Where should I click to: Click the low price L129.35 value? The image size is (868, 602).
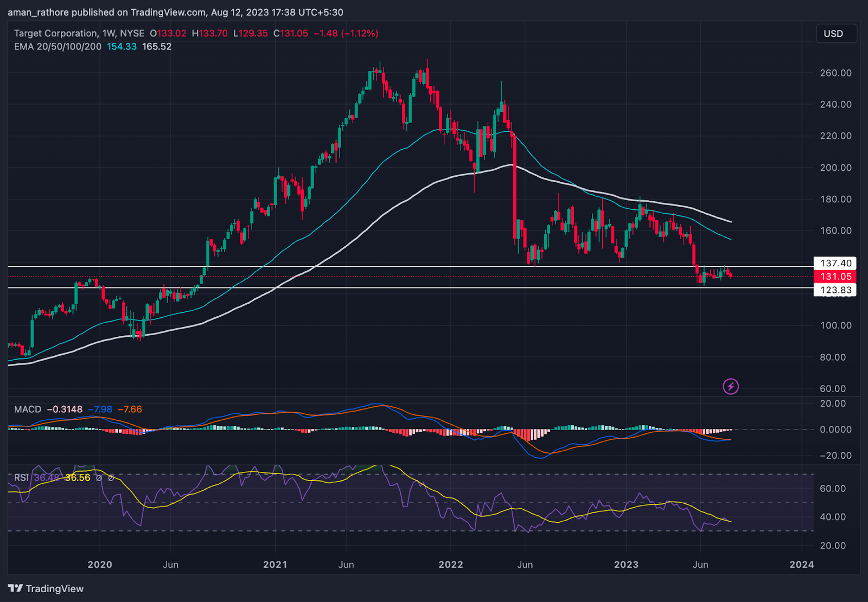[x=251, y=33]
